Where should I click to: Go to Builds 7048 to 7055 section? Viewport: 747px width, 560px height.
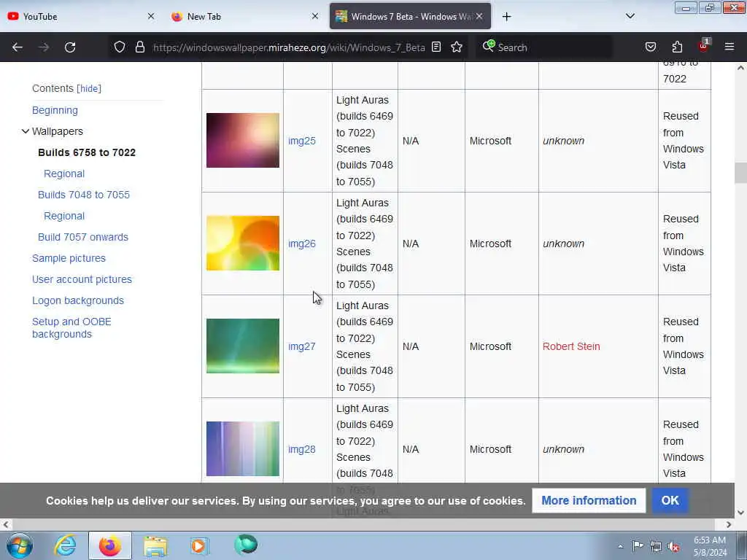coord(84,195)
